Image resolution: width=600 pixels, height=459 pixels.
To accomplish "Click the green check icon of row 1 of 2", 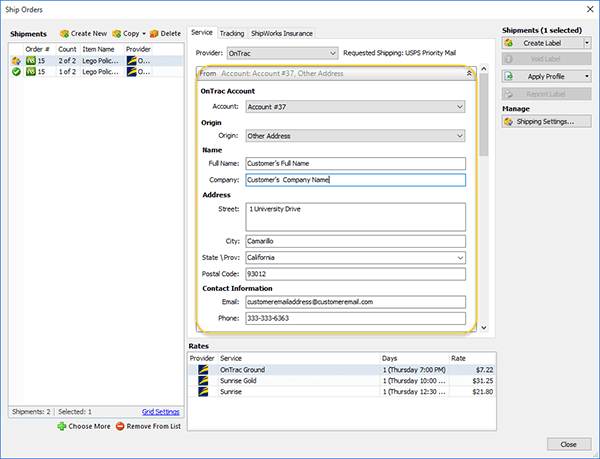I will click(16, 72).
